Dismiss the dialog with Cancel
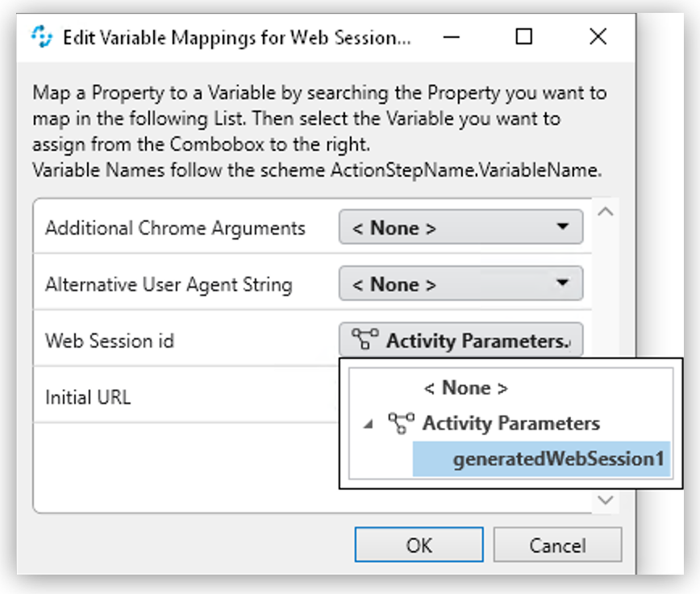This screenshot has height=594, width=700. tap(558, 544)
